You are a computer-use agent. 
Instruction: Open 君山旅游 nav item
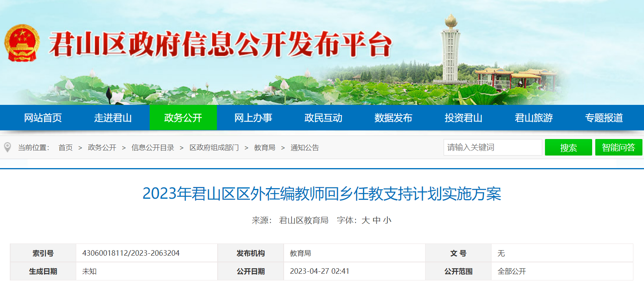pyautogui.click(x=534, y=118)
